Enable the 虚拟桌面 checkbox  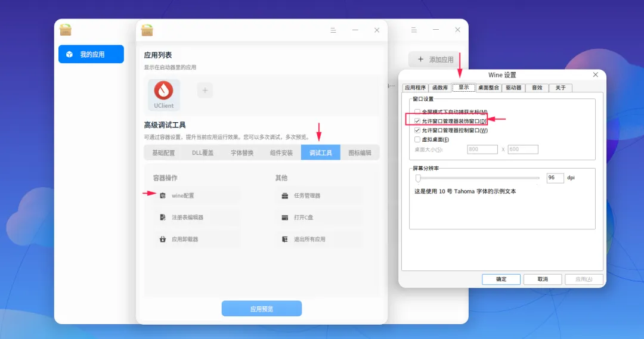pyautogui.click(x=417, y=139)
